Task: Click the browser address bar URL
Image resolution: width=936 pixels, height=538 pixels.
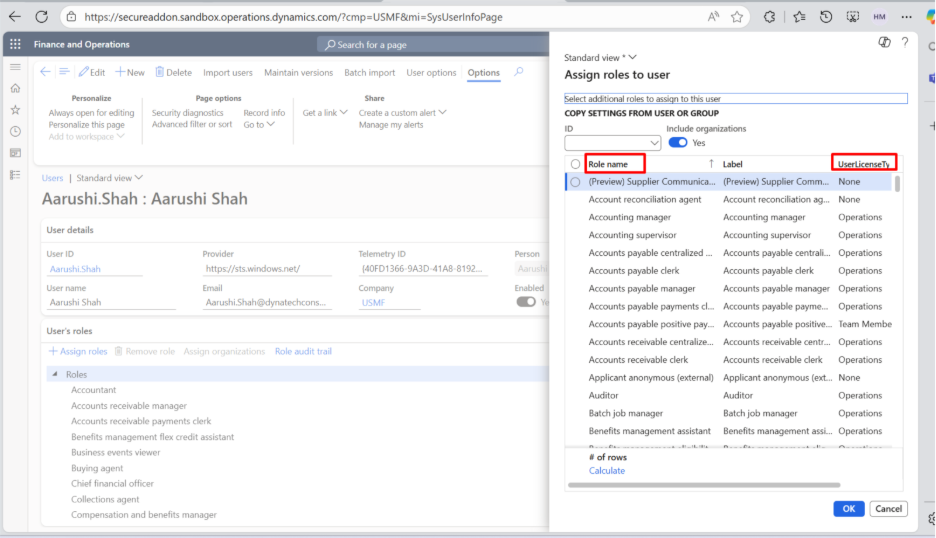Action: pos(293,17)
